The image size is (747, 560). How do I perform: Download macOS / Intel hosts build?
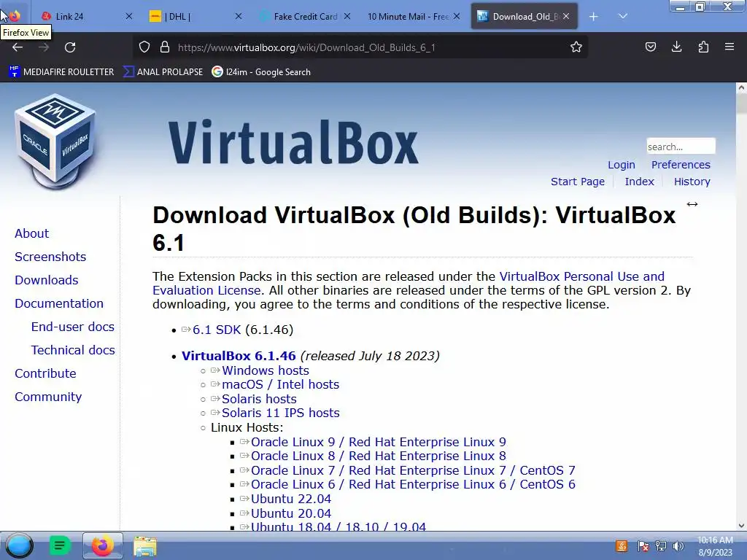(x=280, y=384)
